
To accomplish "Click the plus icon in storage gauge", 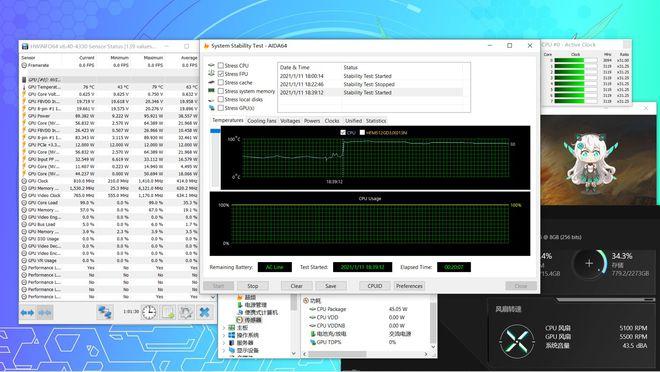I will [x=589, y=263].
